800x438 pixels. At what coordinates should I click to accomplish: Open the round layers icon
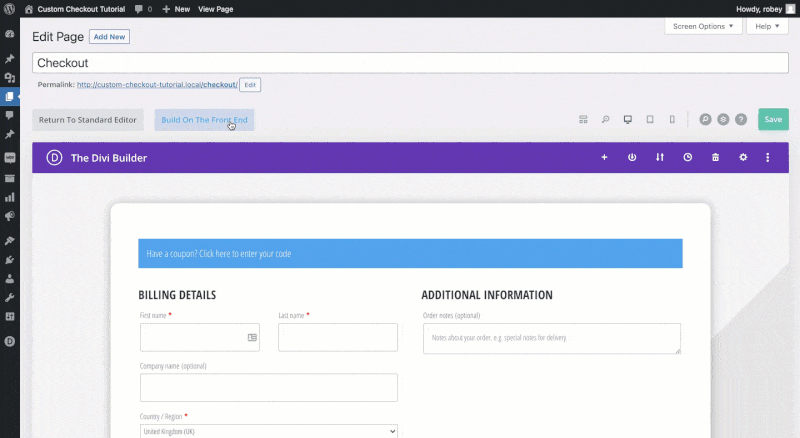point(723,119)
